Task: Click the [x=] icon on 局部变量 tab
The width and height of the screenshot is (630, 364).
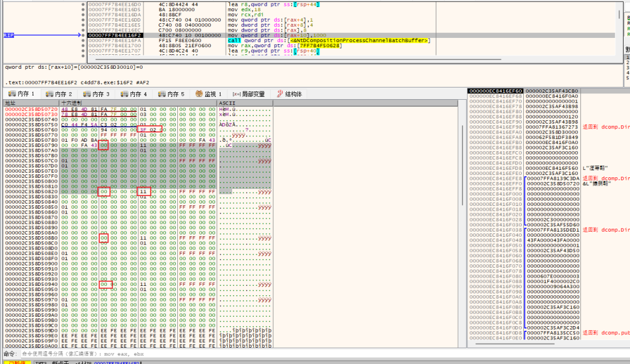Action: (237, 94)
